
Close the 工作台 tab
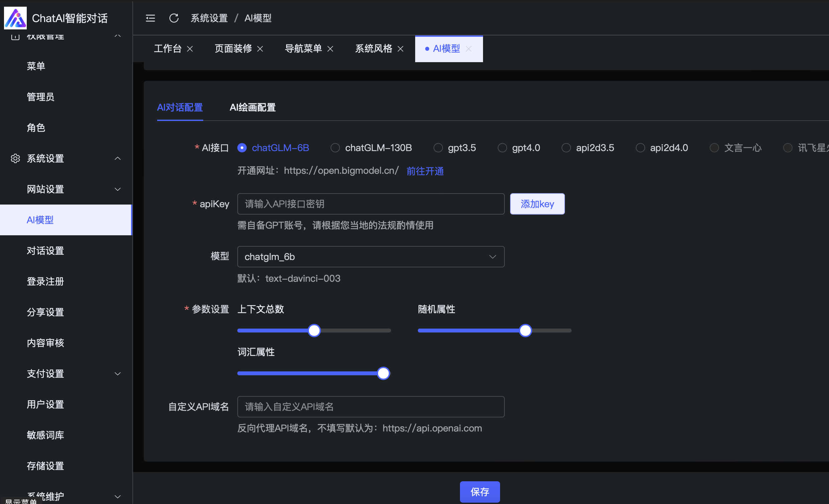pyautogui.click(x=190, y=49)
